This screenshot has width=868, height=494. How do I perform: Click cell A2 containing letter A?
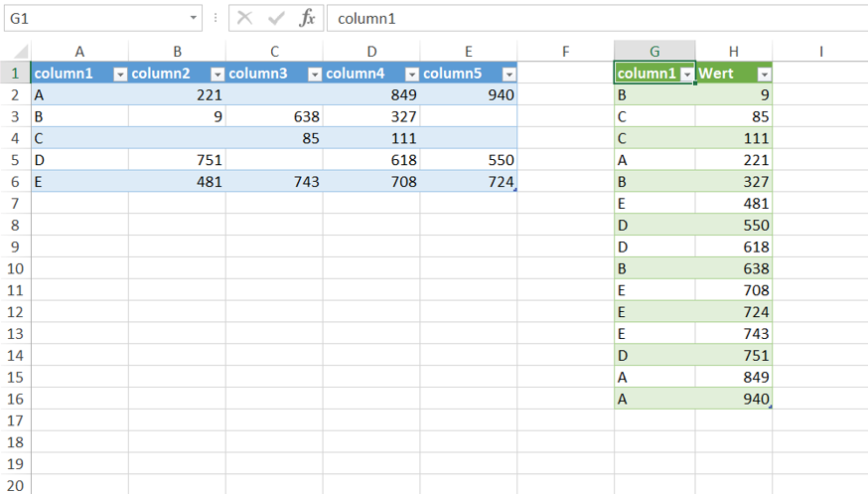coord(79,94)
